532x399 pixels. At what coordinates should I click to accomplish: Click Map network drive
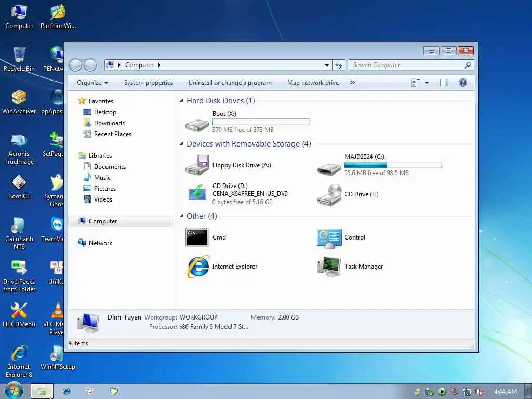(313, 83)
